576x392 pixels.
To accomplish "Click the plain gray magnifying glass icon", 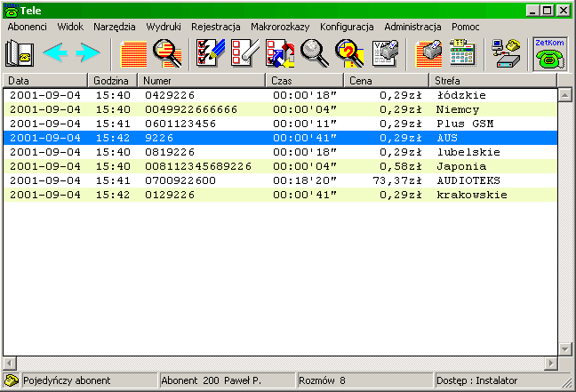I will tap(315, 53).
